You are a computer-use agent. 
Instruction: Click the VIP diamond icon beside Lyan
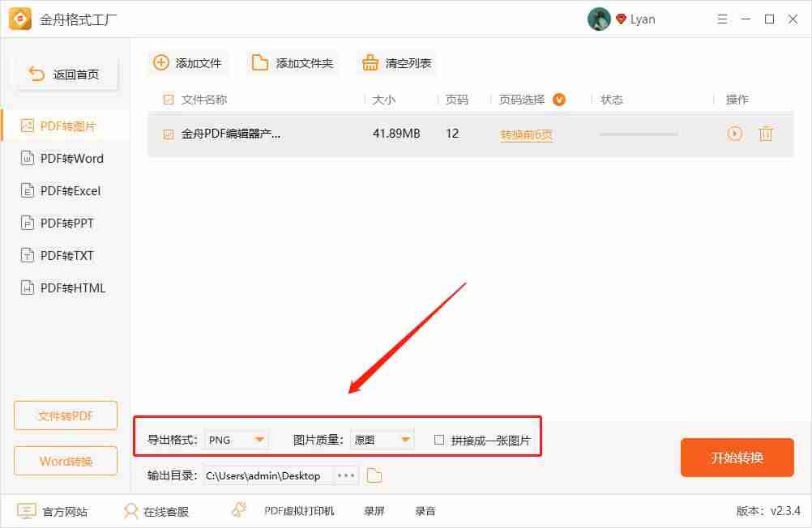click(621, 19)
